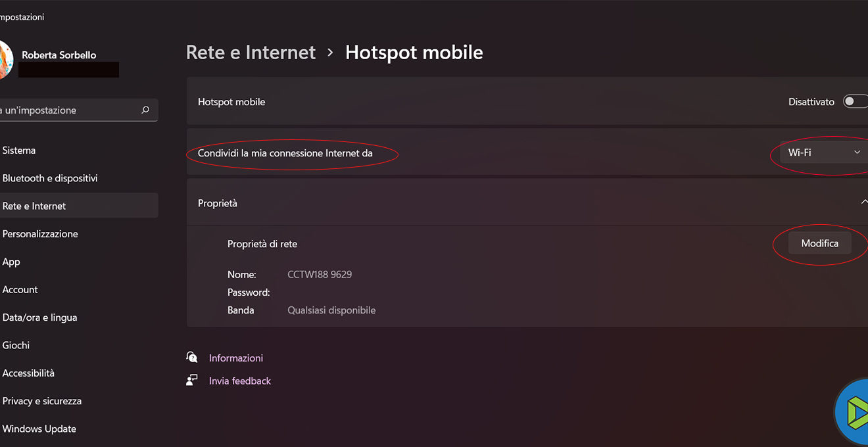Navigate back to Rete e Internet breadcrumb

click(x=251, y=53)
